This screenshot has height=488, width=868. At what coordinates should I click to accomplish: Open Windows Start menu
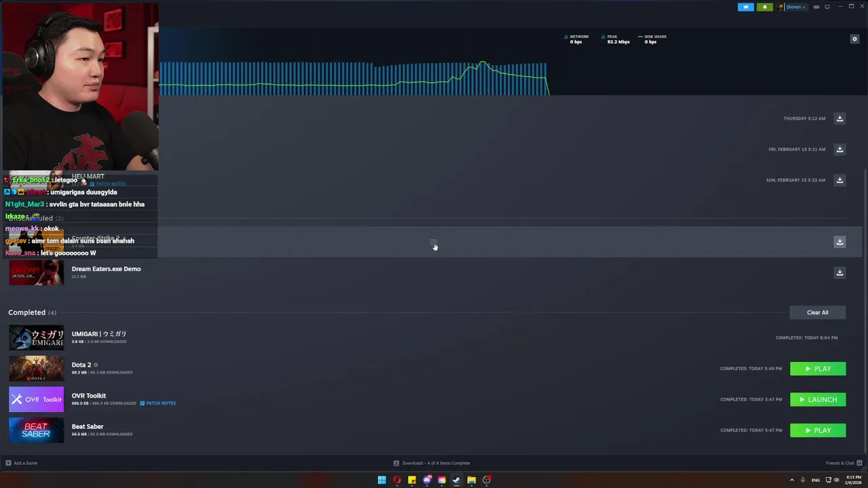click(382, 480)
